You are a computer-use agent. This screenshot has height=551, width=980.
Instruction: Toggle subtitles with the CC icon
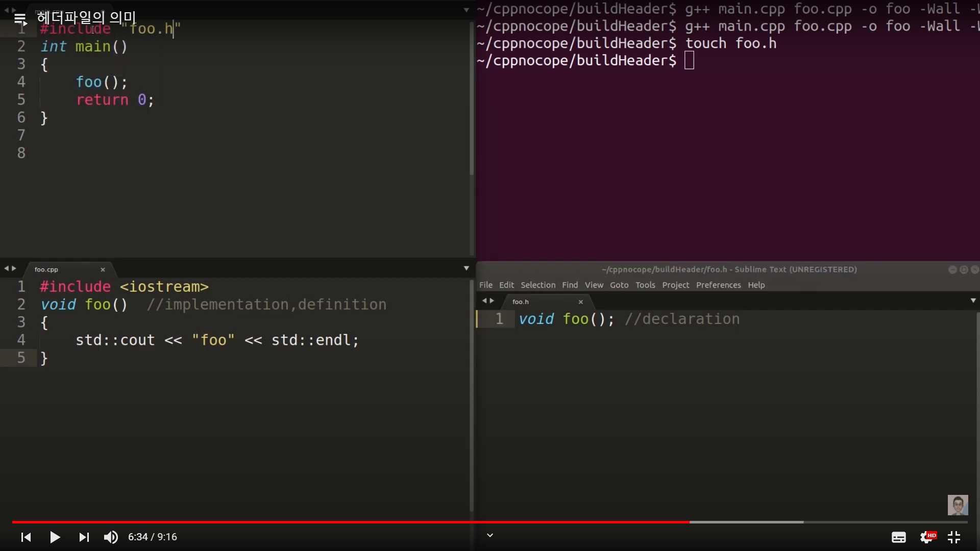pos(898,537)
